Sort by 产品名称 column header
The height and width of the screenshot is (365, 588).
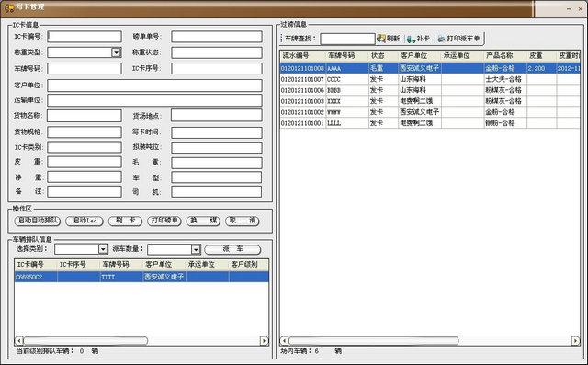505,55
